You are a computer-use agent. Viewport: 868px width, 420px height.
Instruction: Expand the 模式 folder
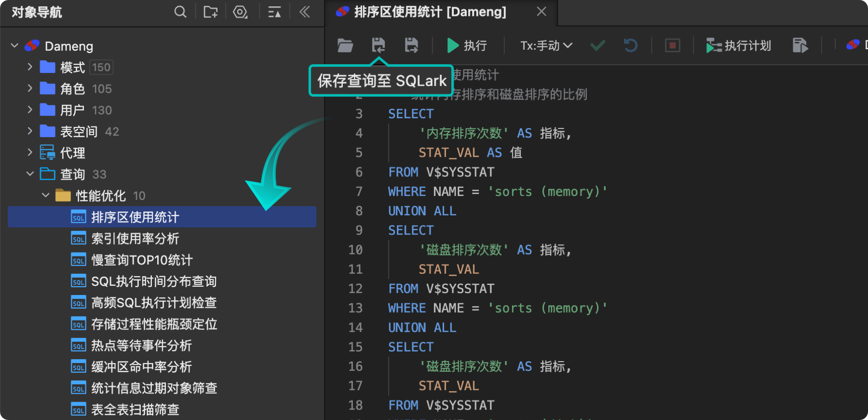[x=30, y=67]
